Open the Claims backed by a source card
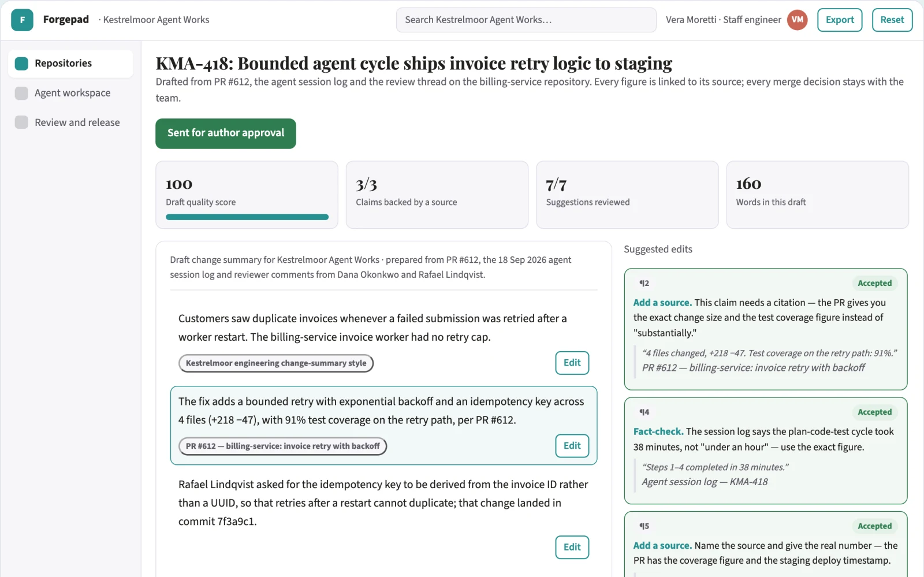The image size is (924, 577). coord(437,195)
